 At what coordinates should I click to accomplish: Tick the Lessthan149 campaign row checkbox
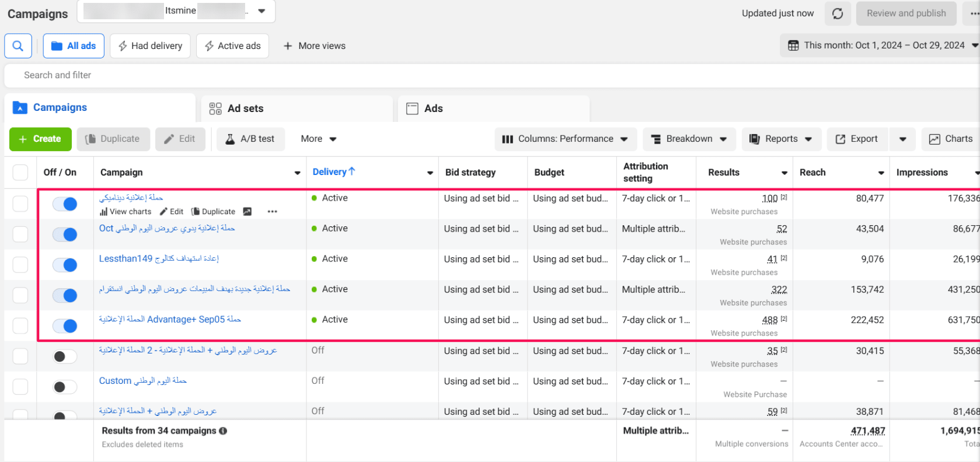(20, 264)
